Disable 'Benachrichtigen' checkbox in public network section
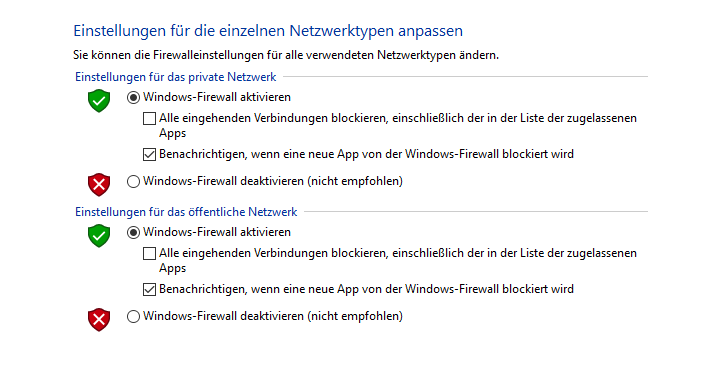 149,289
